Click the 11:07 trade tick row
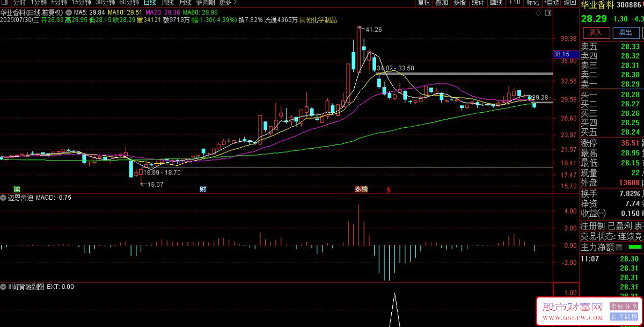 click(612, 259)
